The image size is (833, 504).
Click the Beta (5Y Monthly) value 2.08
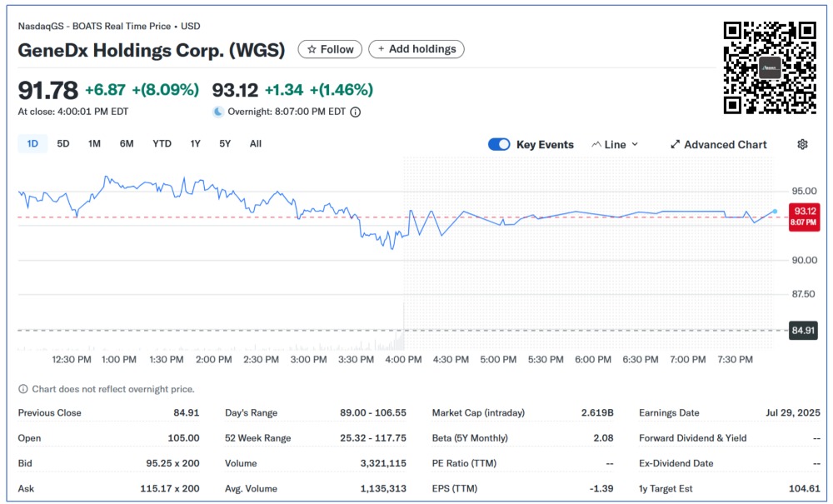(603, 438)
